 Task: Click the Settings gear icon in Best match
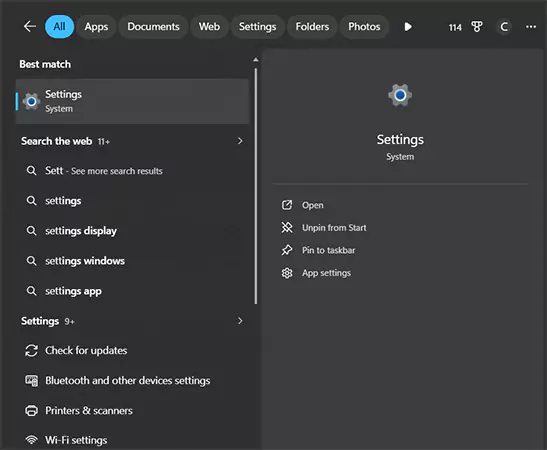31,102
